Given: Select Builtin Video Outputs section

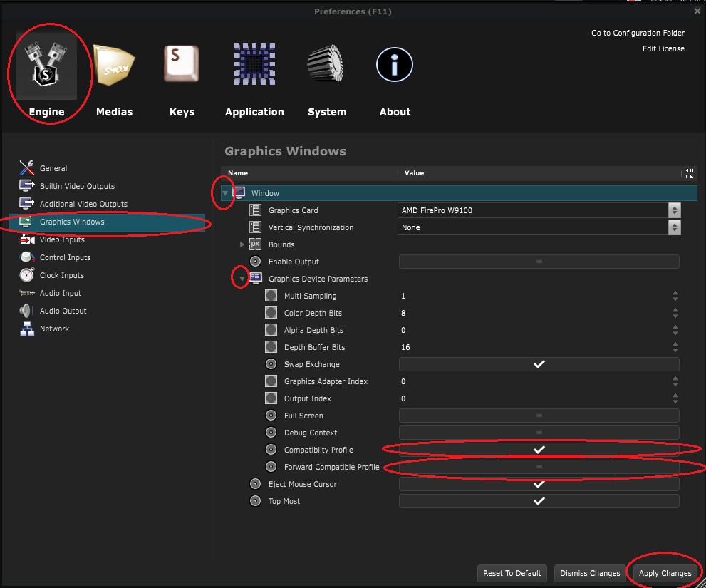Looking at the screenshot, I should click(77, 186).
